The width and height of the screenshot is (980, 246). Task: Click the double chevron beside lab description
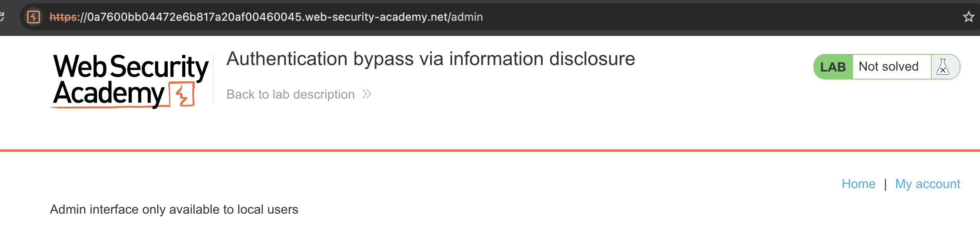(x=367, y=94)
